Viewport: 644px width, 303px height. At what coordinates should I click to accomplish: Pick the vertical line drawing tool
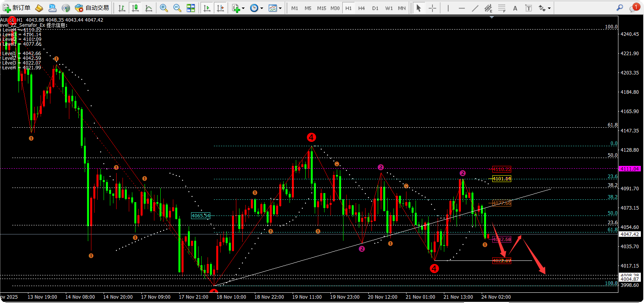448,8
